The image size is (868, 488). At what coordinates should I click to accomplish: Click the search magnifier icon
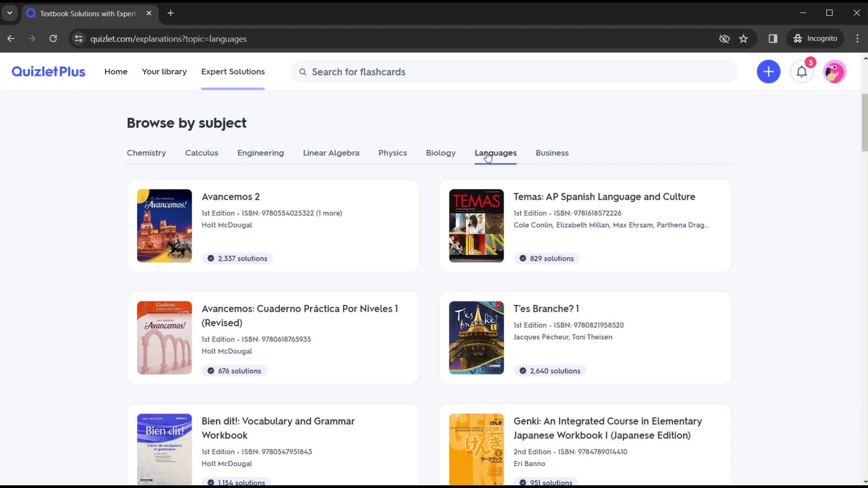(x=303, y=72)
